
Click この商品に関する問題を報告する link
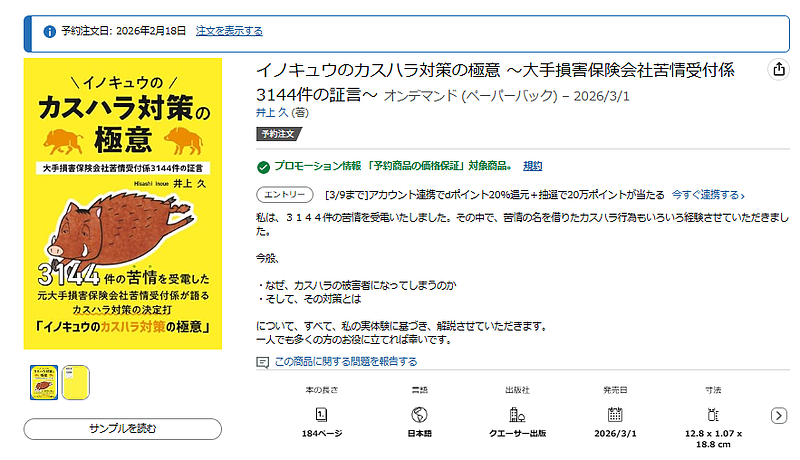(345, 362)
